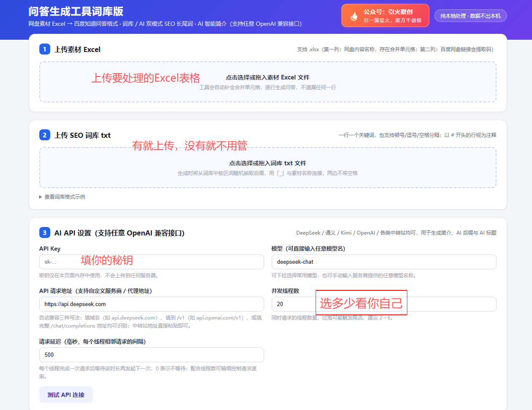Click the 网盘素材 Excel subtitle text in header

(x=166, y=24)
